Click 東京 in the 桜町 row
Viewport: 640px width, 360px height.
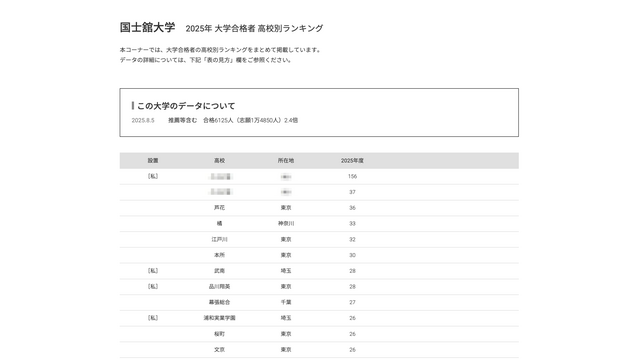coord(286,334)
